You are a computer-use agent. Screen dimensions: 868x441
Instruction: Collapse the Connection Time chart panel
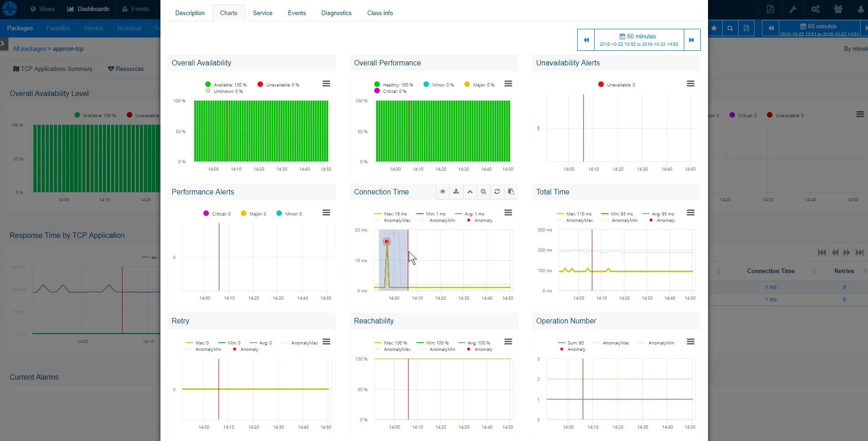click(470, 192)
